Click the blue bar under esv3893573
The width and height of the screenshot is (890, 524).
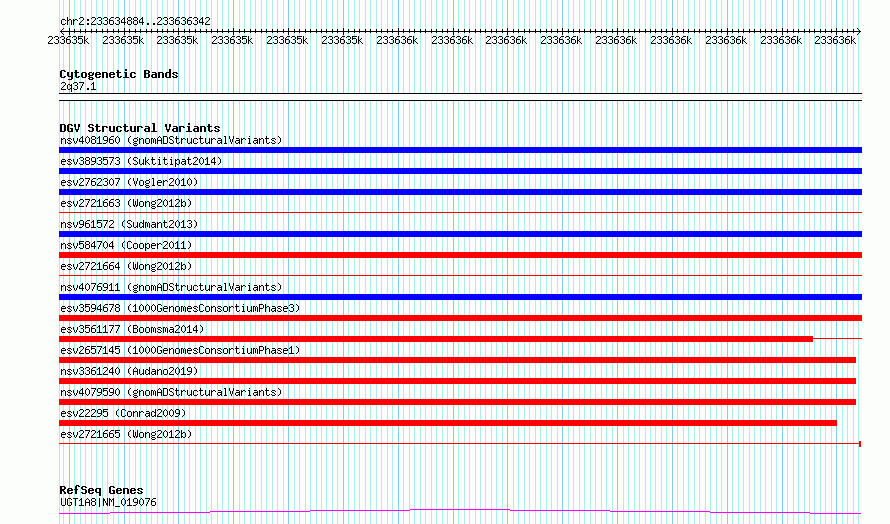460,171
